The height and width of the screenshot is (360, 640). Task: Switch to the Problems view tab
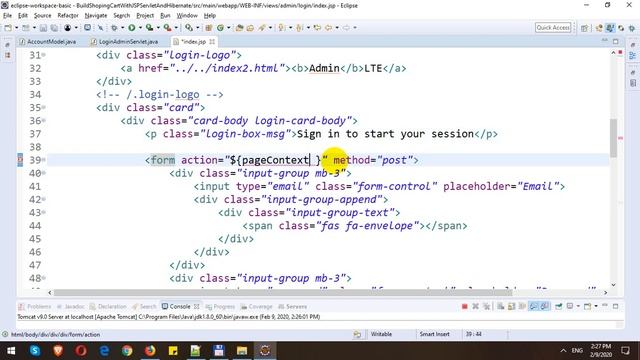click(x=35, y=306)
